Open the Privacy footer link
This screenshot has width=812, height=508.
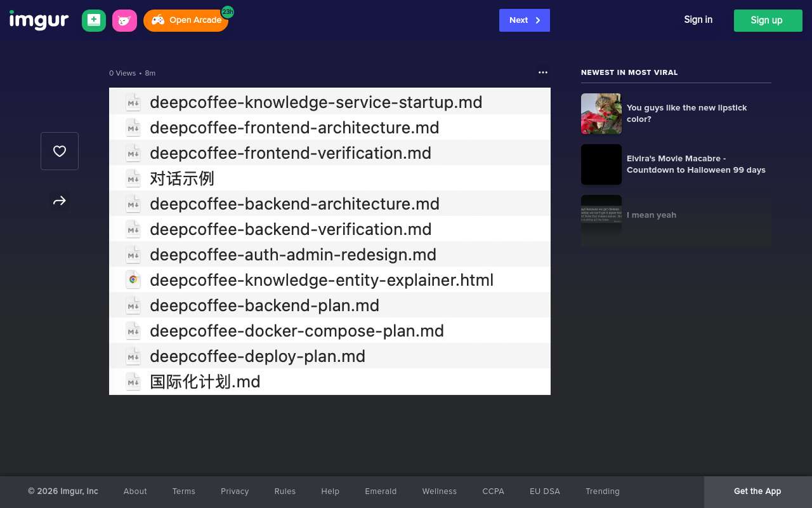235,491
